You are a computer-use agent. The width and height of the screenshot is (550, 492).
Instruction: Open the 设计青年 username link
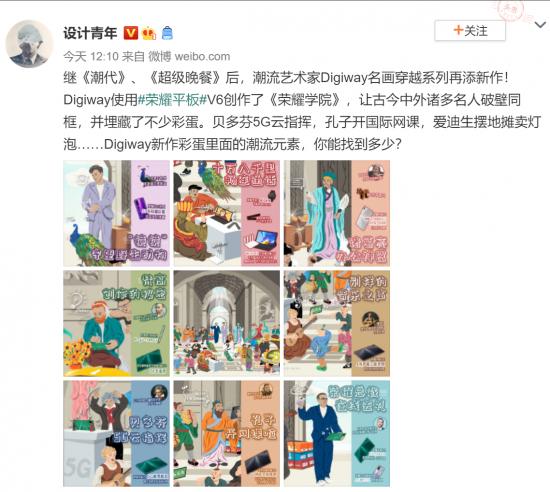[x=90, y=33]
